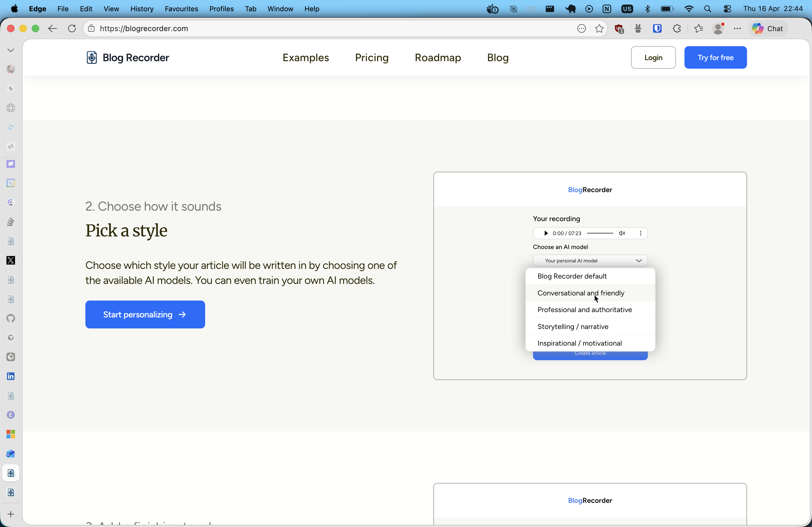Click the 'Try for free' button
The height and width of the screenshot is (527, 812).
click(715, 57)
